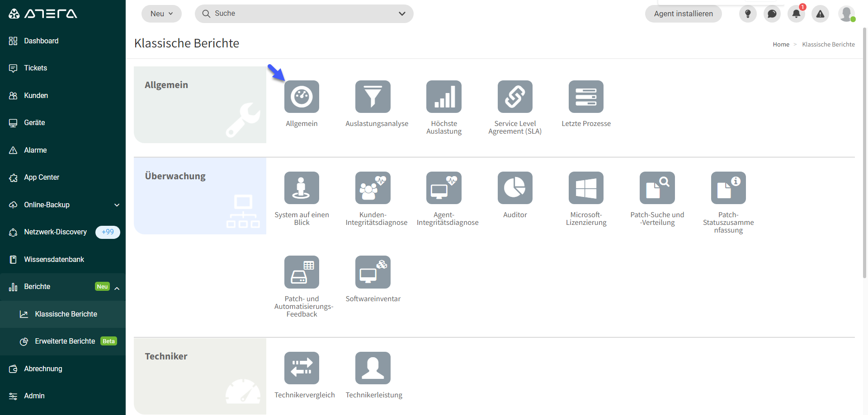Open the Technikervergleich report
This screenshot has width=868, height=415.
(302, 368)
